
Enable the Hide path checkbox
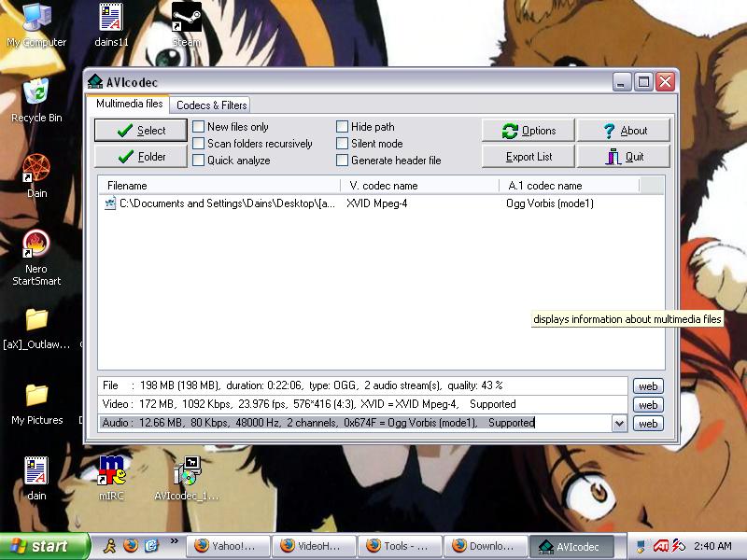[x=342, y=127]
